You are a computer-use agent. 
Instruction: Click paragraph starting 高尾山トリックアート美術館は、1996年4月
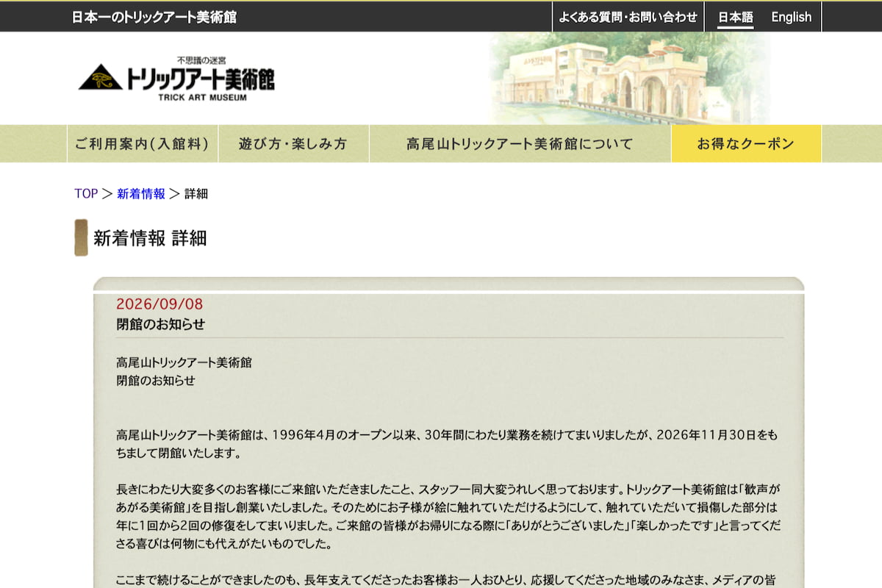tap(447, 444)
